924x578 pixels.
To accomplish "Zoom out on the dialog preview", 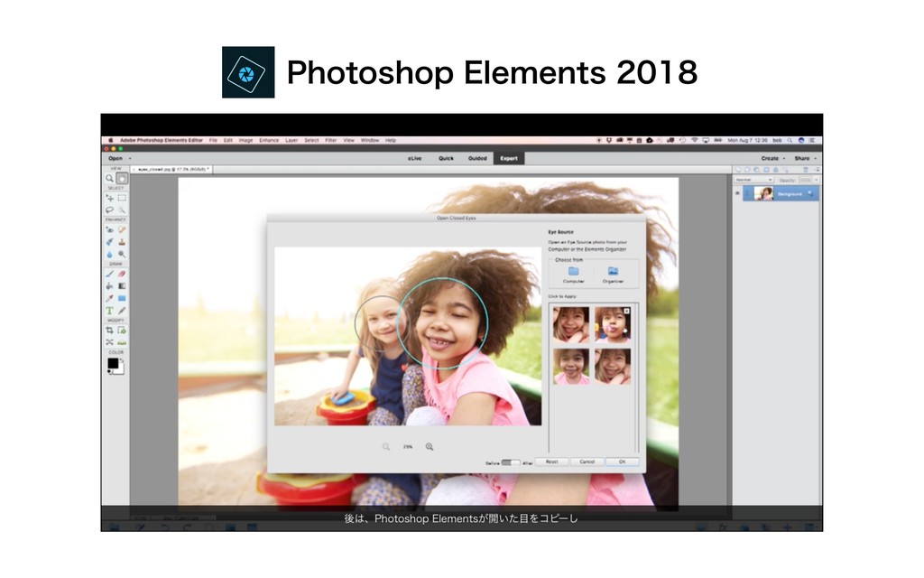I will tap(386, 447).
